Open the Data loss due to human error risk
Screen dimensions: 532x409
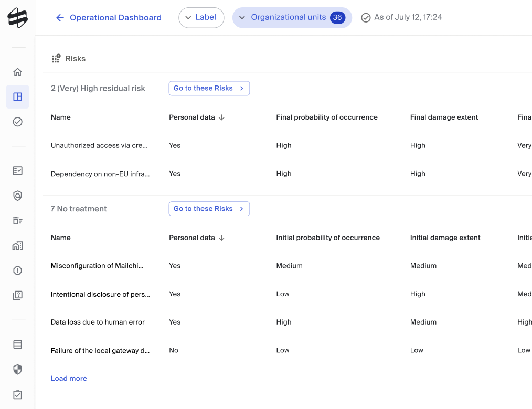click(98, 322)
